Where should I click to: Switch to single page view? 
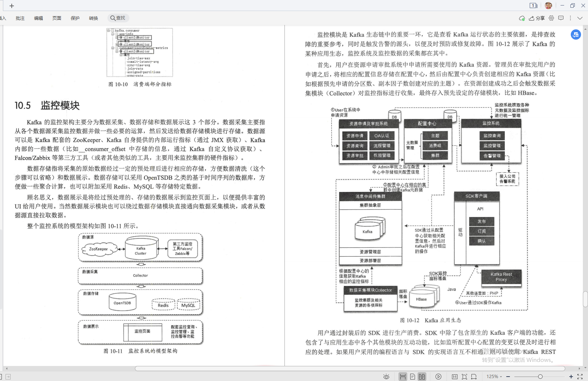pos(412,377)
